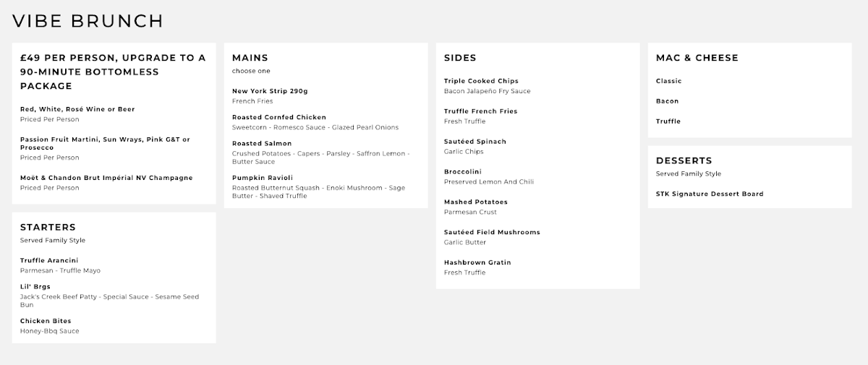Click the Truffle Arancini starter
Screen dimensions: 868x365
49,260
